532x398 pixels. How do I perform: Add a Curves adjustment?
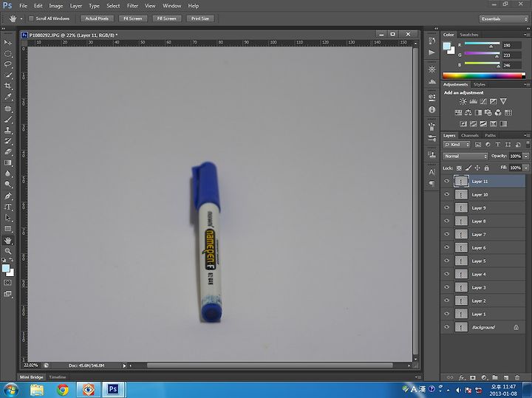(x=483, y=101)
